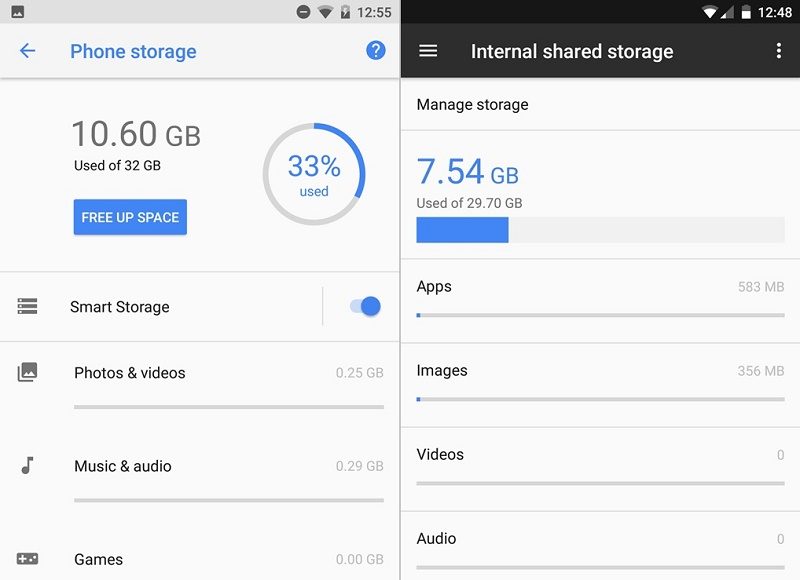Tap the Games controller icon

tap(27, 558)
